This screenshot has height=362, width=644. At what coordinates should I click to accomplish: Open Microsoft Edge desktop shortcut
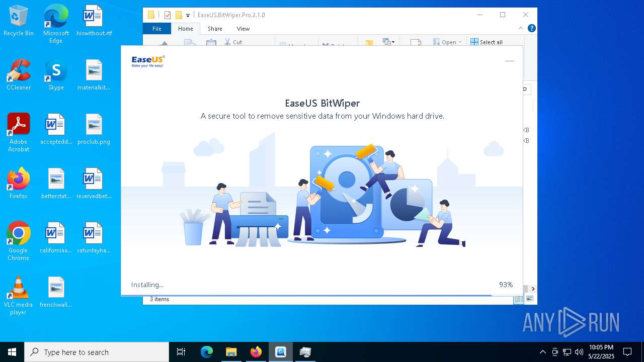point(56,24)
